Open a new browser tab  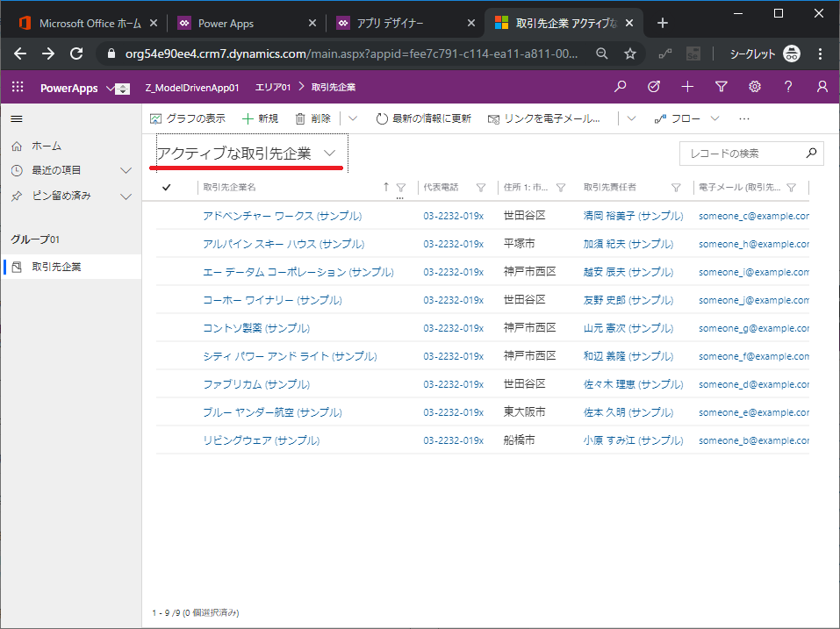pos(663,23)
